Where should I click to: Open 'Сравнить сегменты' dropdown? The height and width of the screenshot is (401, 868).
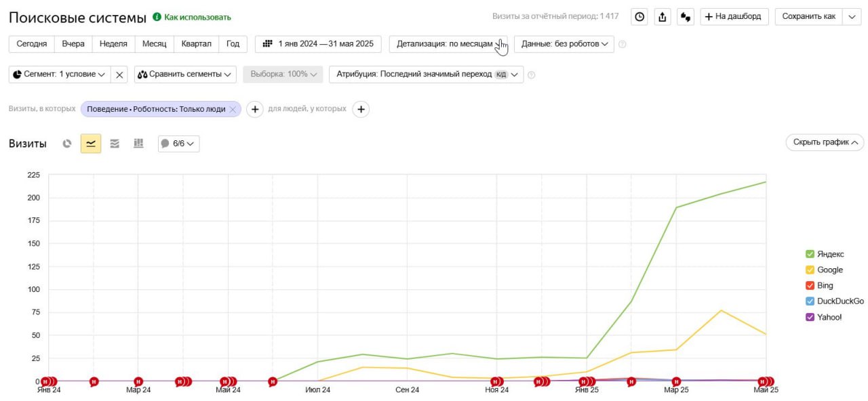(x=185, y=74)
